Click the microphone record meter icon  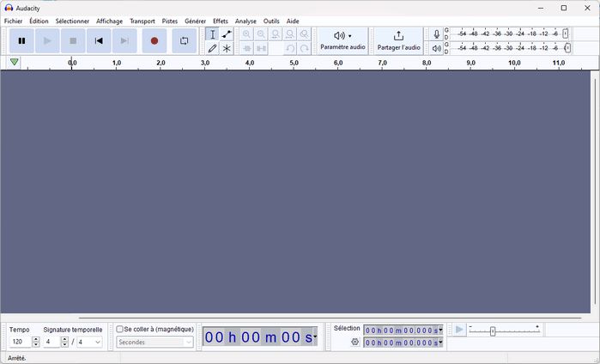pos(436,34)
